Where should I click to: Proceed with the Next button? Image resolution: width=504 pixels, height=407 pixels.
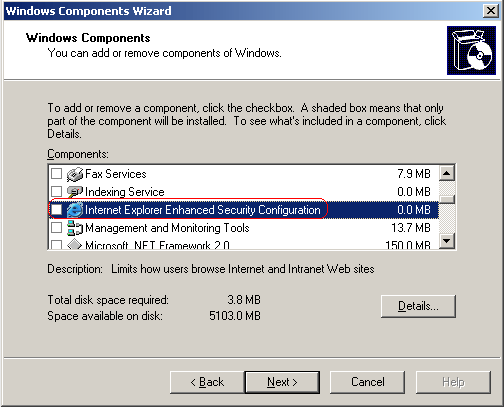tap(282, 382)
